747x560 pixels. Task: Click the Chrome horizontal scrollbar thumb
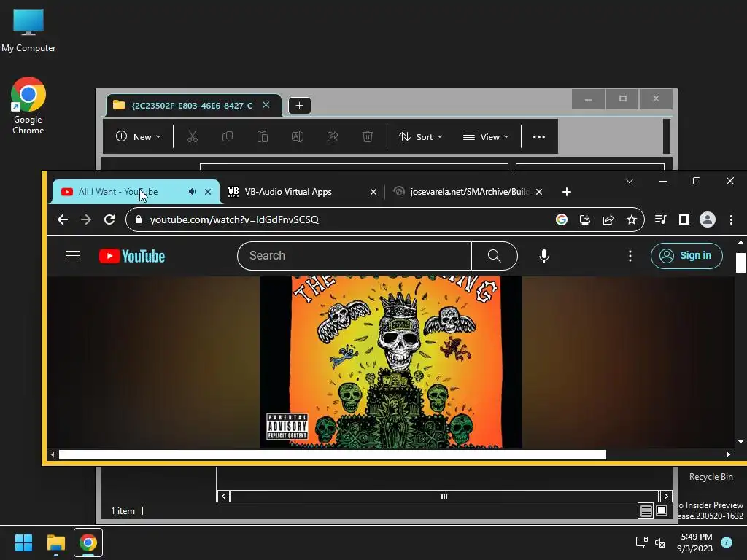point(333,455)
